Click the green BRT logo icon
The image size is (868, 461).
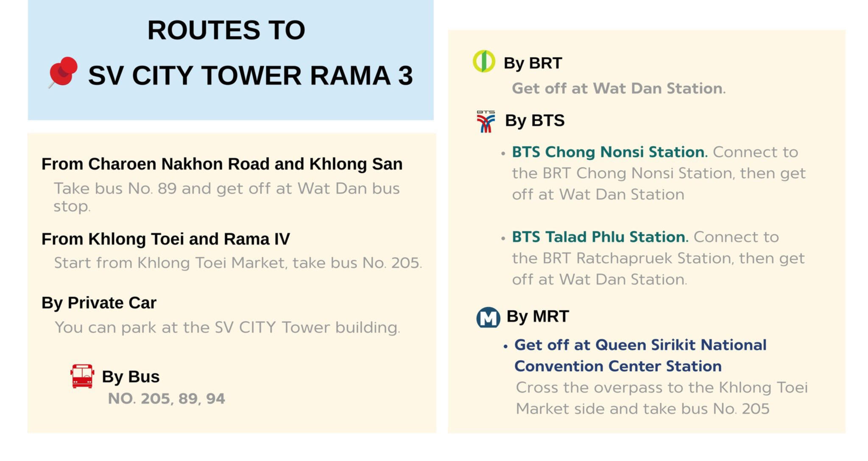[484, 61]
